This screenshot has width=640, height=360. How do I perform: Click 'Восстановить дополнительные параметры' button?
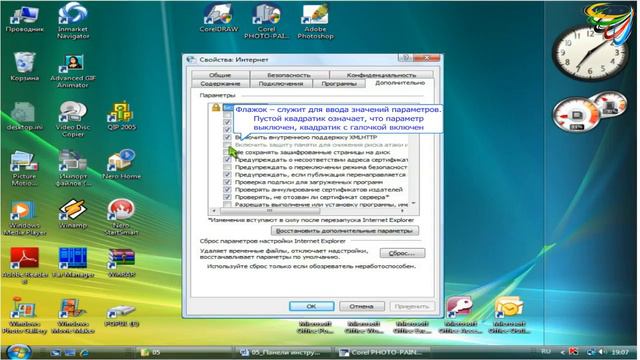(x=344, y=231)
